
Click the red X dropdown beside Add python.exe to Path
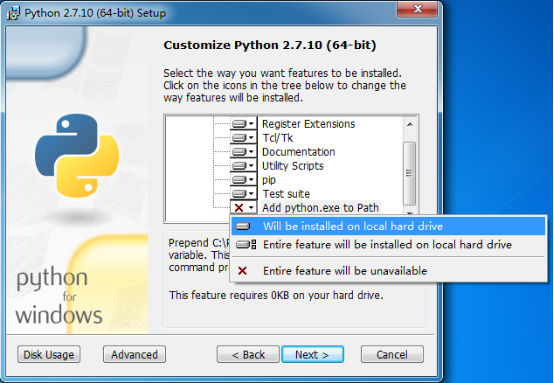pos(243,207)
